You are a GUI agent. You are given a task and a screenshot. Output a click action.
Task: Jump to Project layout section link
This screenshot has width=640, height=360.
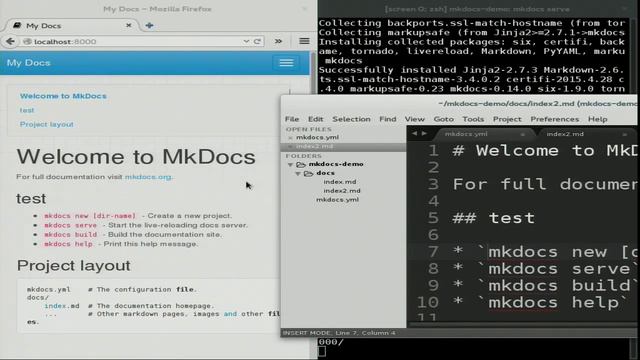[x=47, y=124]
